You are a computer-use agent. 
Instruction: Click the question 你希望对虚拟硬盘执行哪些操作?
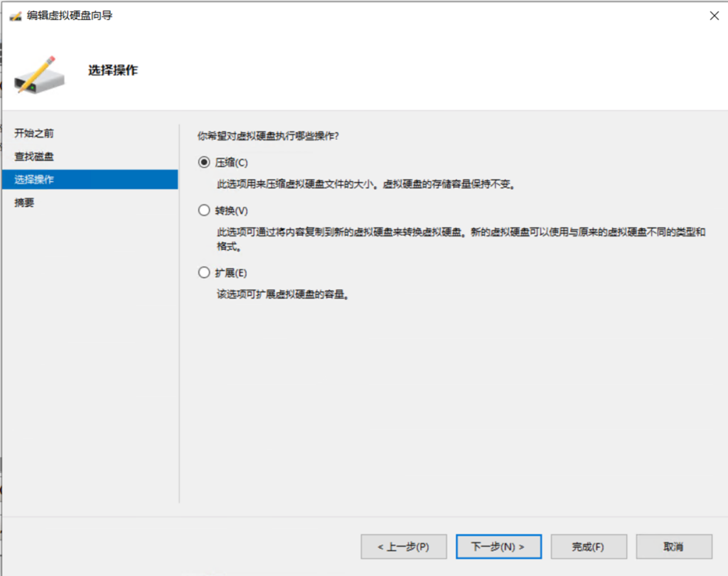(x=268, y=136)
